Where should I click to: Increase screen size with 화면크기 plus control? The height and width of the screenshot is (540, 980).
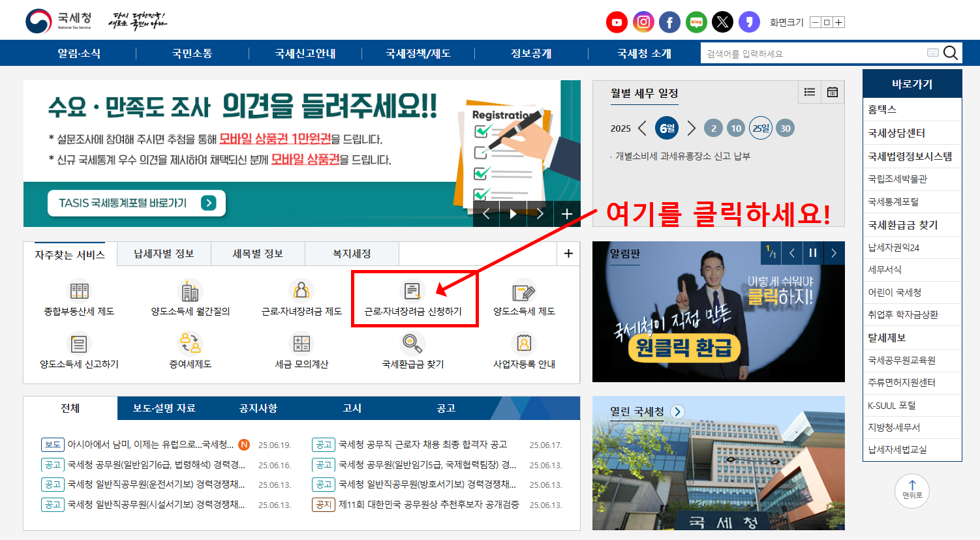pyautogui.click(x=839, y=22)
